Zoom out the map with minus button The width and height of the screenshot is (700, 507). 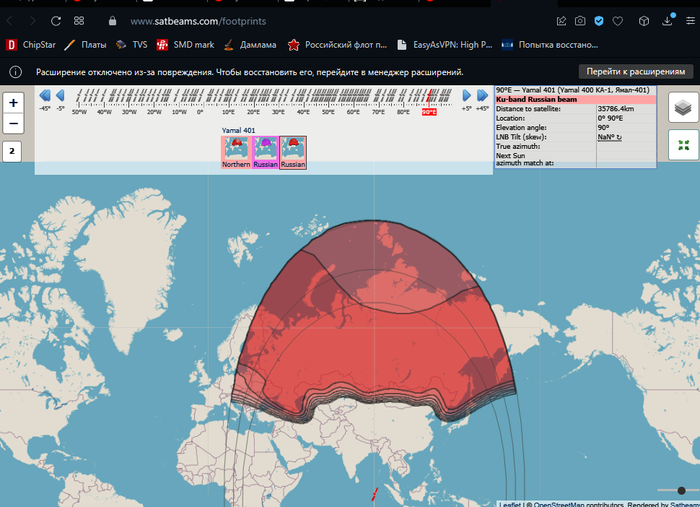pos(13,124)
